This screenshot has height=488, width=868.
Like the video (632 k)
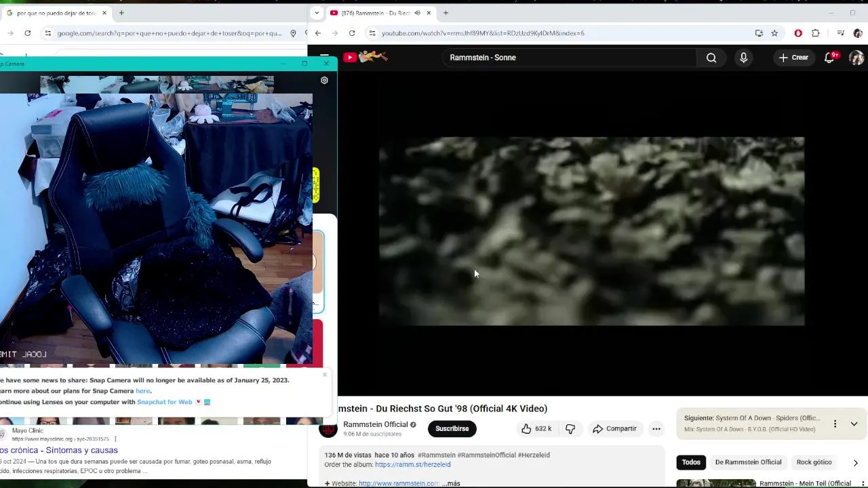(536, 428)
